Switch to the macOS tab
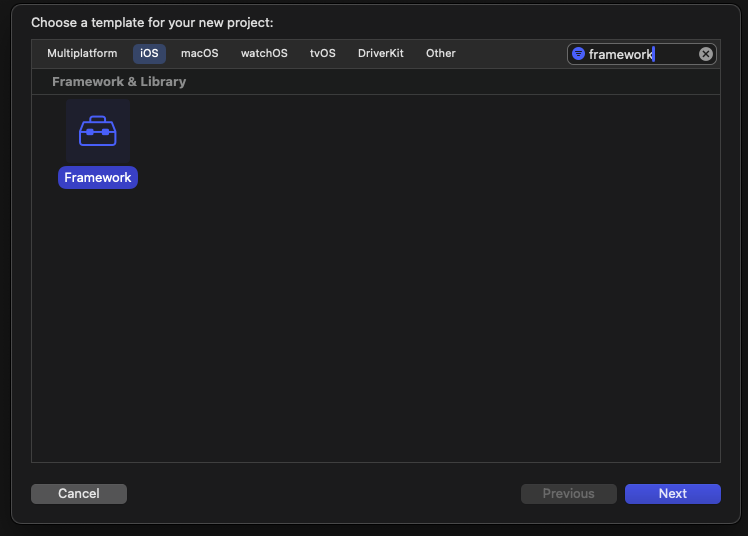748x536 pixels. [199, 53]
